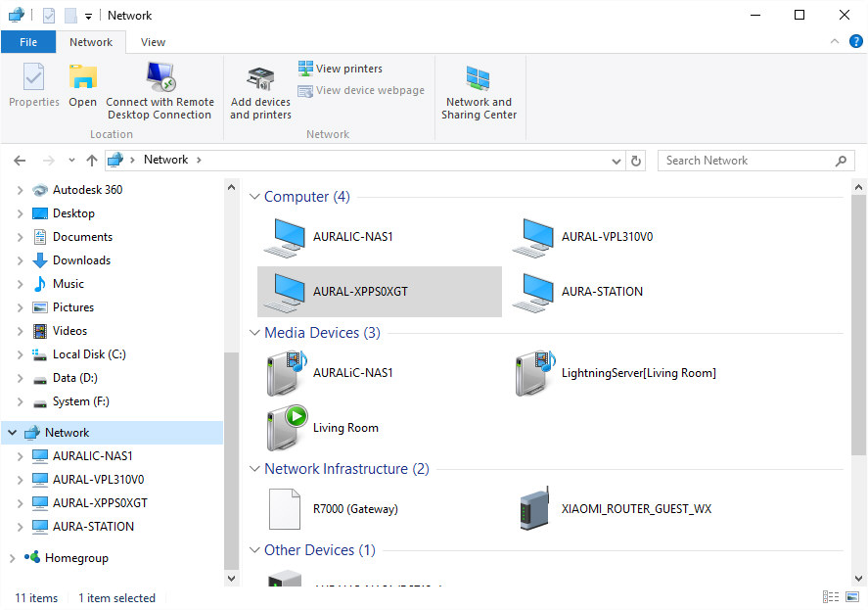Switch to the Network ribbon tab
This screenshot has width=868, height=610.
pyautogui.click(x=91, y=42)
